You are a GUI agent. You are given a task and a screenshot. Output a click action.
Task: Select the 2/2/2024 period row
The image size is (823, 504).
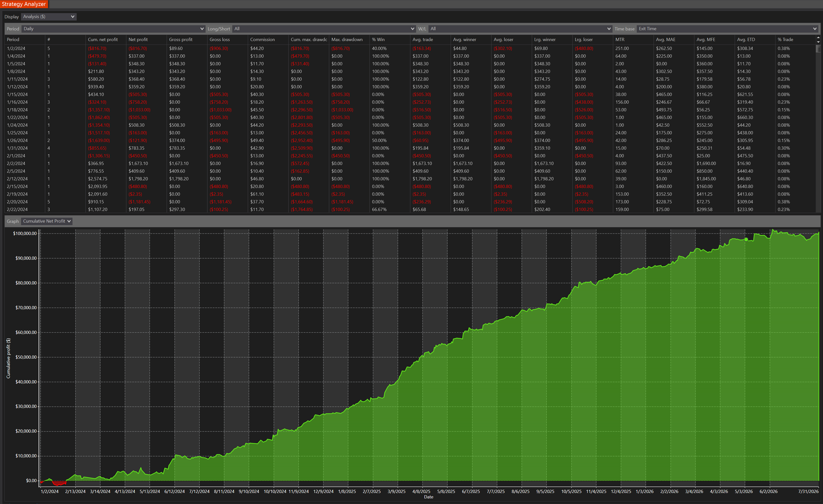coord(410,163)
